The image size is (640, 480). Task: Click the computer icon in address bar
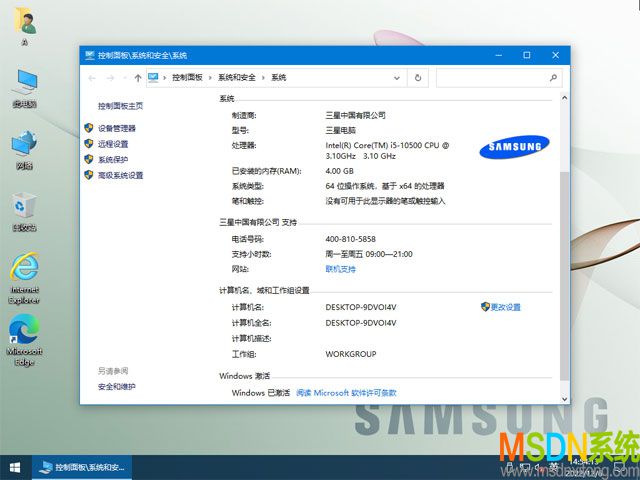[153, 78]
